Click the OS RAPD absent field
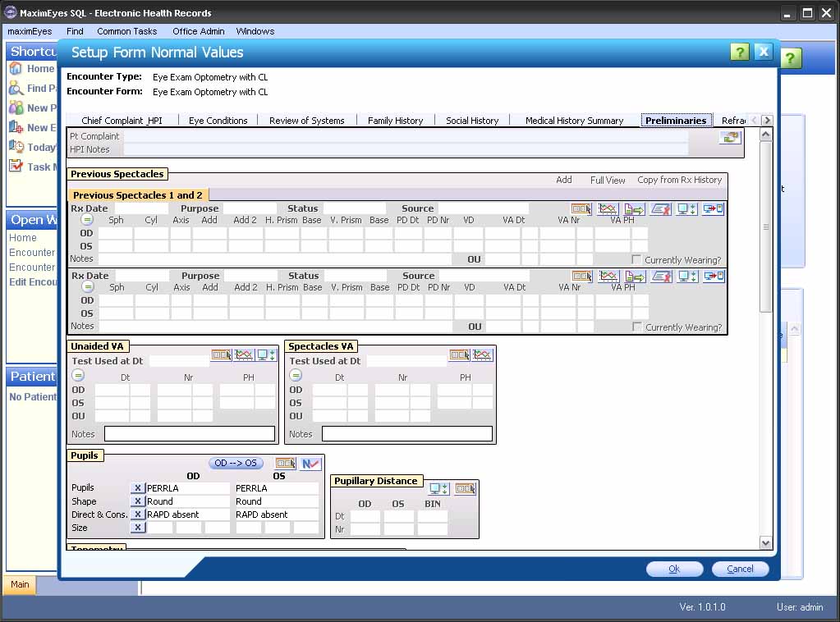This screenshot has height=622, width=840. pos(277,515)
